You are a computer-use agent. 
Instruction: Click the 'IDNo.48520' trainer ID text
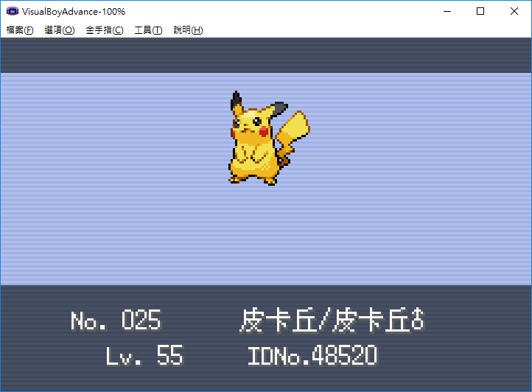click(x=313, y=356)
